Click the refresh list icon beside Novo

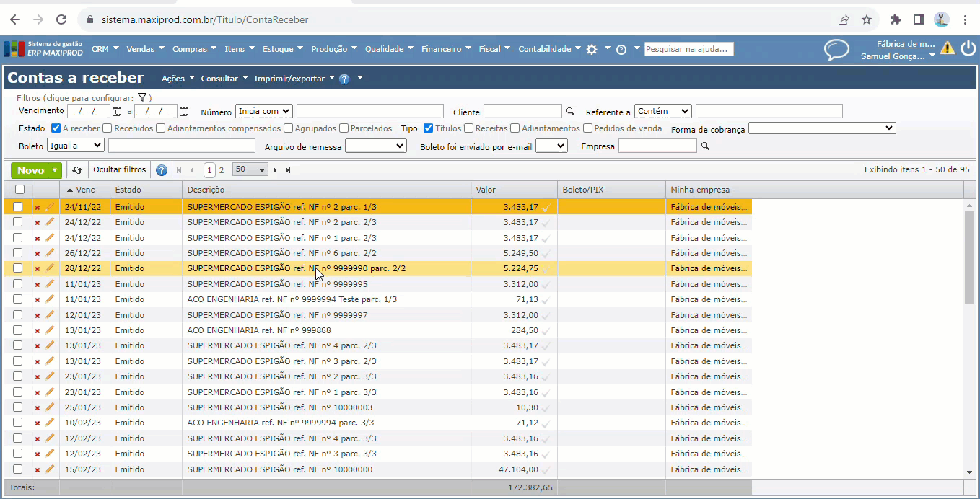point(77,170)
